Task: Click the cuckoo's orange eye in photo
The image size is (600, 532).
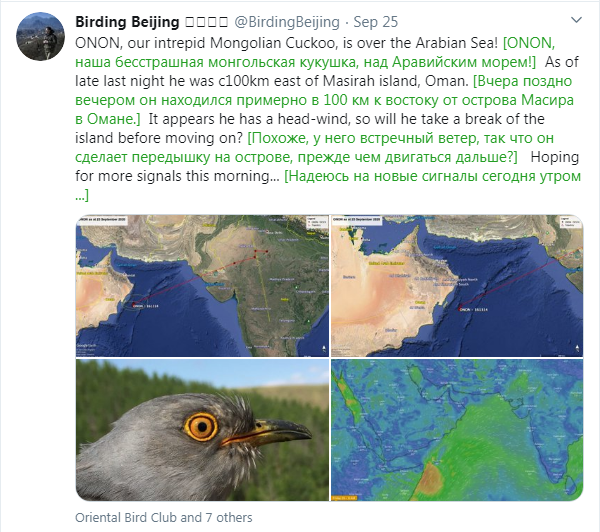Action: [x=201, y=427]
